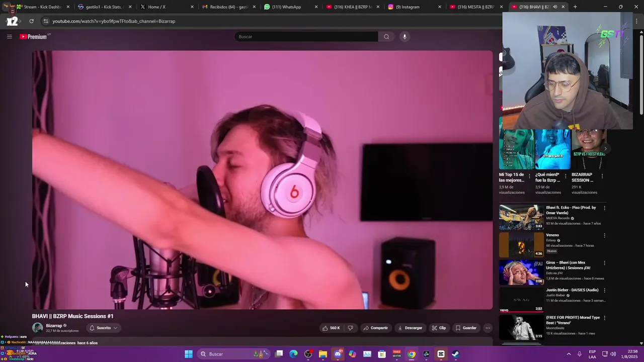This screenshot has height=362, width=644.
Task: Reload the page with the browser refresh icon
Action: tap(31, 21)
